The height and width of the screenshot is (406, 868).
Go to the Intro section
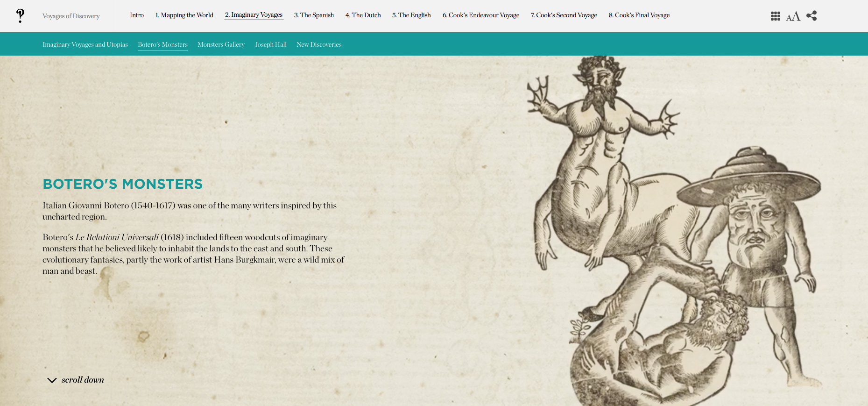pyautogui.click(x=137, y=15)
